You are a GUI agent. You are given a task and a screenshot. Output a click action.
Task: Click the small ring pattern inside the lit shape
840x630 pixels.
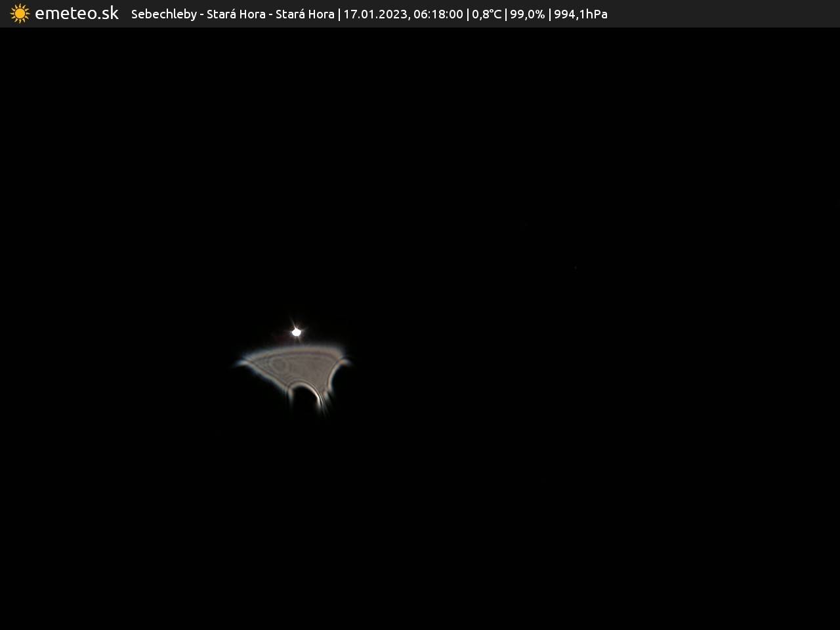(x=279, y=365)
